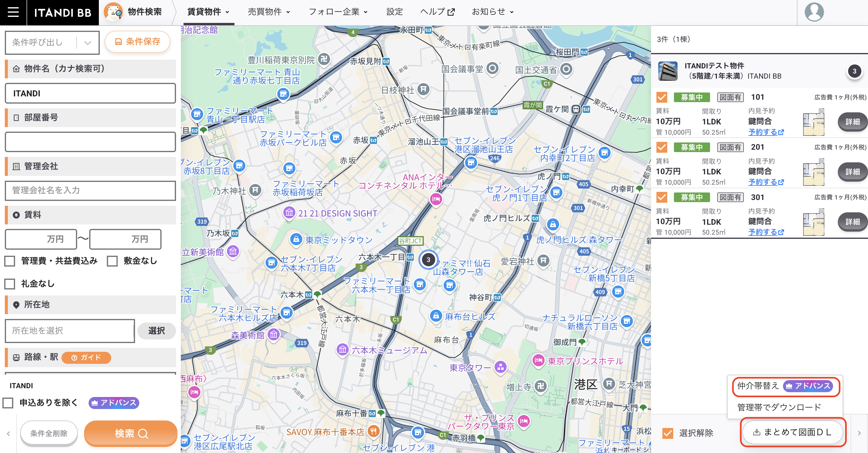Click the 六本木ミュージアム museum pin
The image size is (868, 453).
tap(342, 350)
